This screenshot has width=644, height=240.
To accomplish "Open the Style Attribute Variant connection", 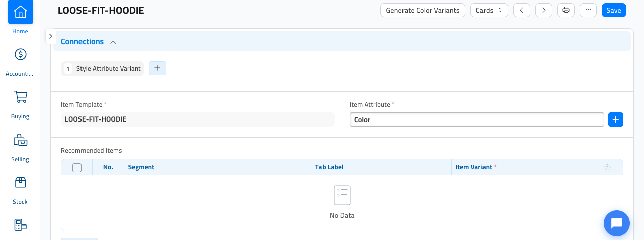I will point(103,69).
